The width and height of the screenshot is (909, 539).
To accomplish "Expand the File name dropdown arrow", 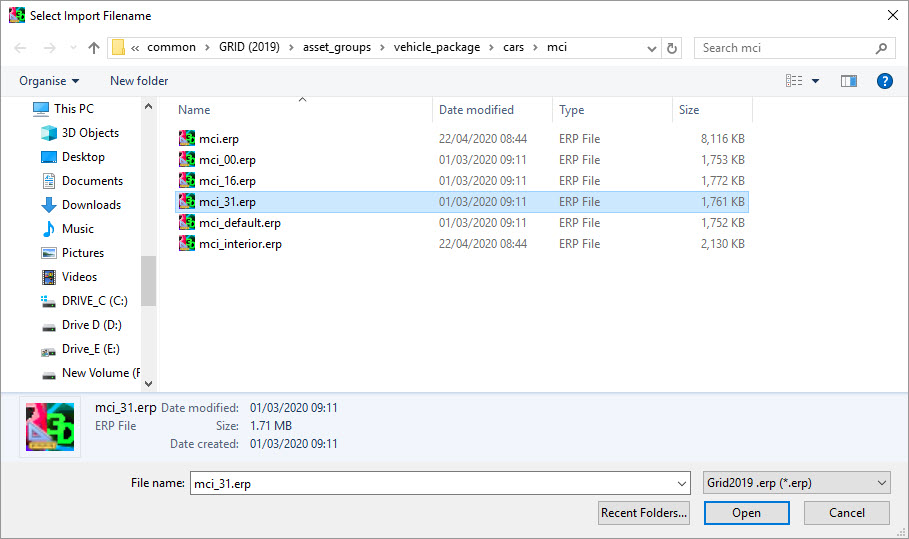I will [682, 483].
